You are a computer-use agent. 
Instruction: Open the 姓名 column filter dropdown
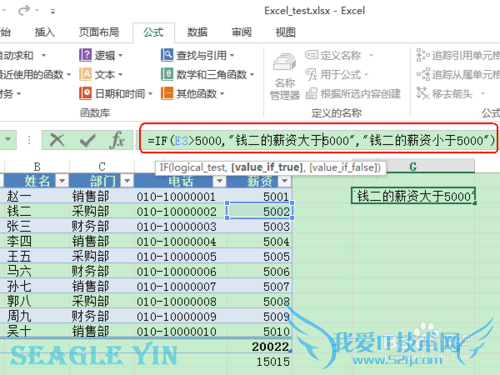pos(62,181)
